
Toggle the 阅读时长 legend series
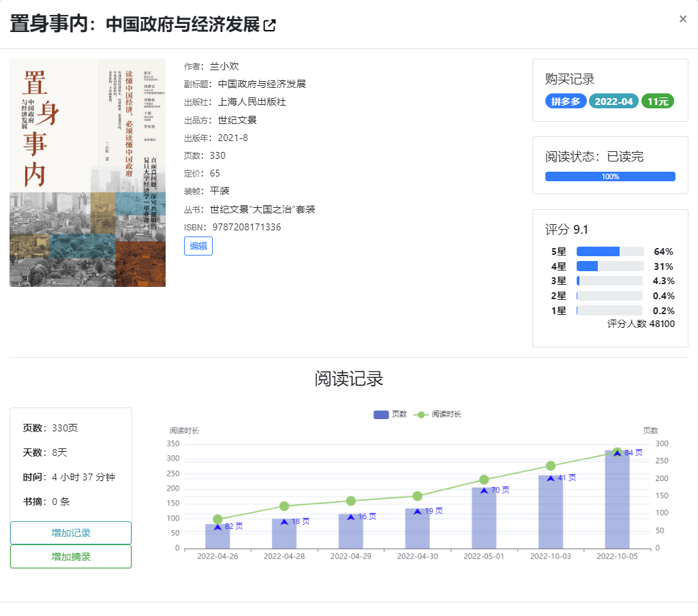coord(438,414)
